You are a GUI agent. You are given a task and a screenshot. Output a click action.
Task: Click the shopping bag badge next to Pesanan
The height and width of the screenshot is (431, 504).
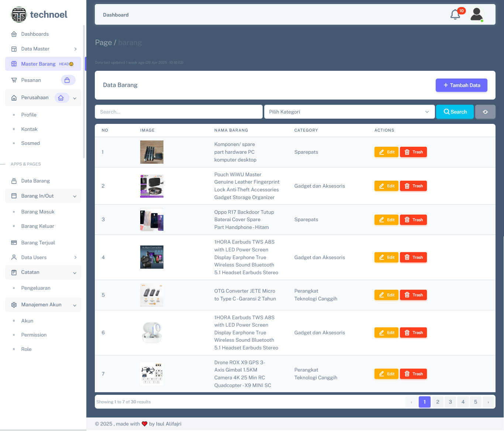tap(68, 80)
